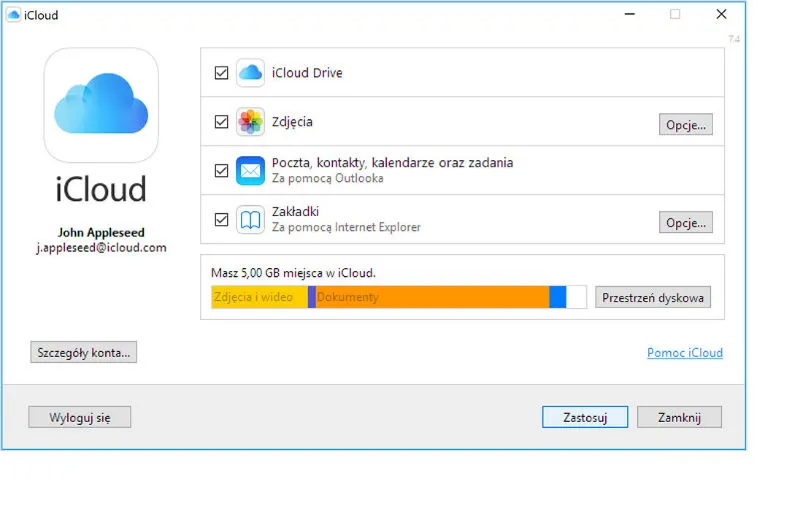This screenshot has height=517, width=800.
Task: Open Opcje for Zakładki
Action: pyautogui.click(x=686, y=223)
